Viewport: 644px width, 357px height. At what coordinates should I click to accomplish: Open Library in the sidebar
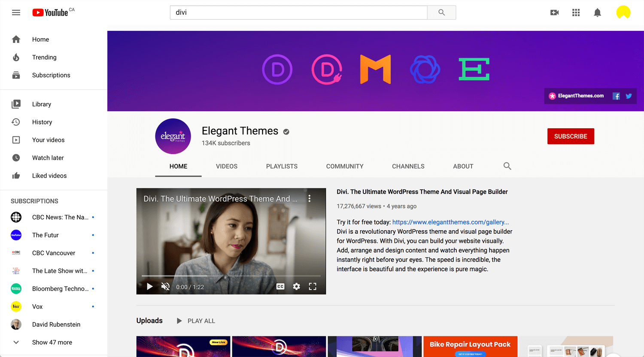(54, 104)
